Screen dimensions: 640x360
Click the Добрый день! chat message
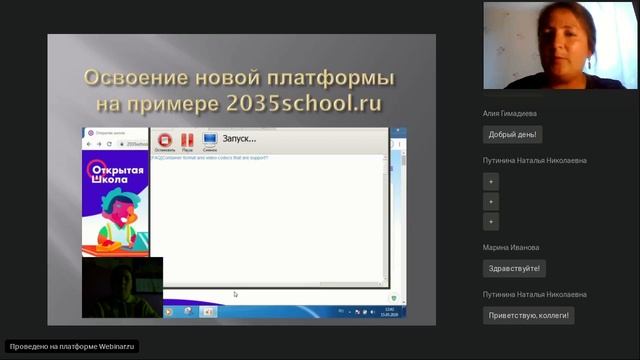point(513,135)
